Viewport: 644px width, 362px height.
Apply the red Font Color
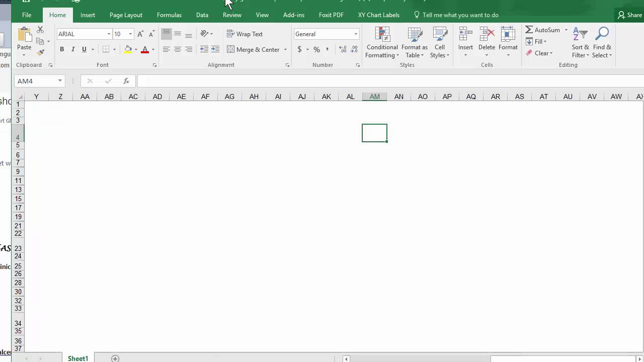click(x=145, y=49)
